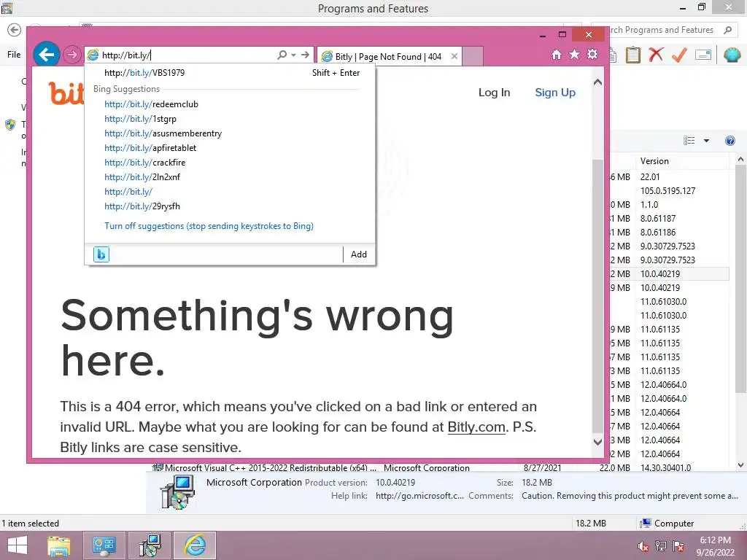Viewport: 747px width, 560px height.
Task: Turn off Bing suggestions link
Action: [x=209, y=226]
